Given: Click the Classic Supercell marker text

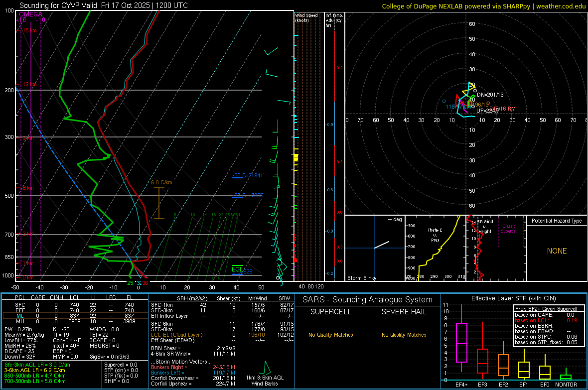Looking at the screenshot, I should coord(509,229).
